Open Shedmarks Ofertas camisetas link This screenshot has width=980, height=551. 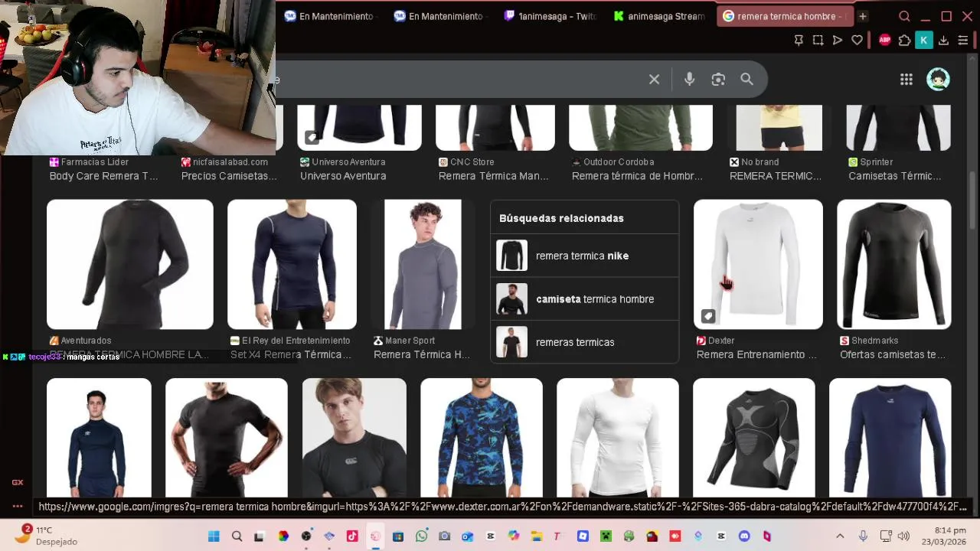(893, 354)
